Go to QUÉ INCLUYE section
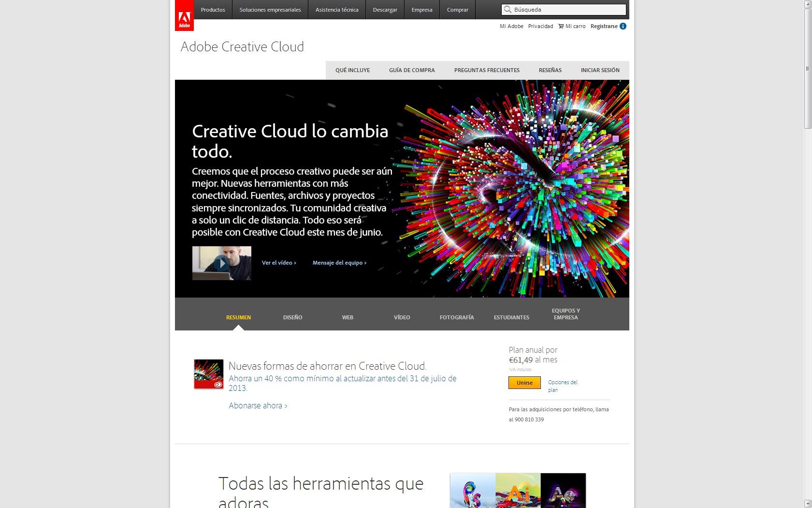Viewport: 812px width, 508px height. [352, 70]
